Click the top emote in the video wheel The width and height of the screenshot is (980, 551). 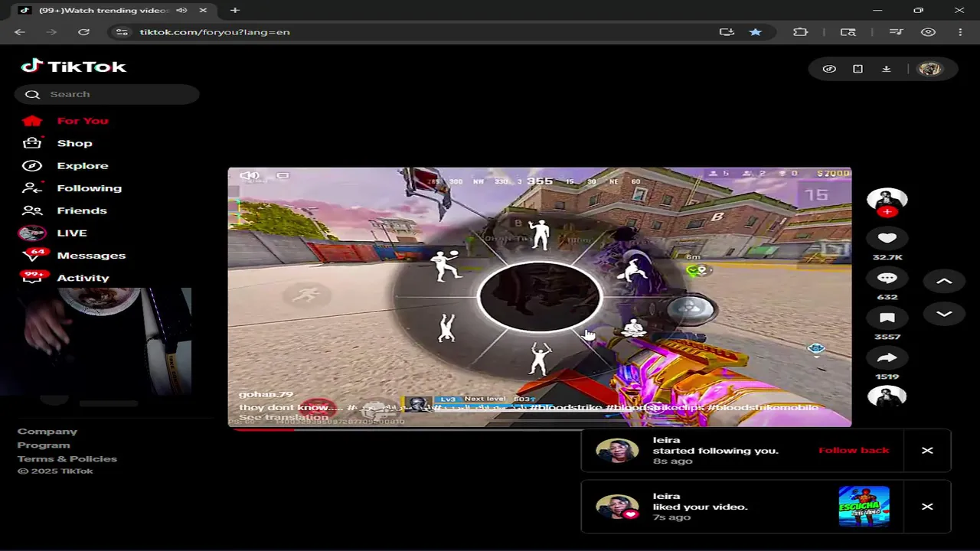click(x=540, y=235)
